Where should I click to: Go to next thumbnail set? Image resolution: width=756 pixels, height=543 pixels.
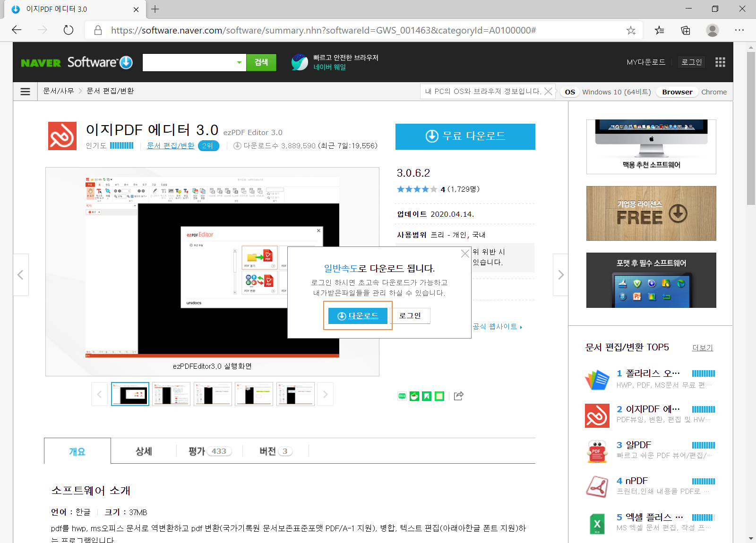(x=325, y=394)
